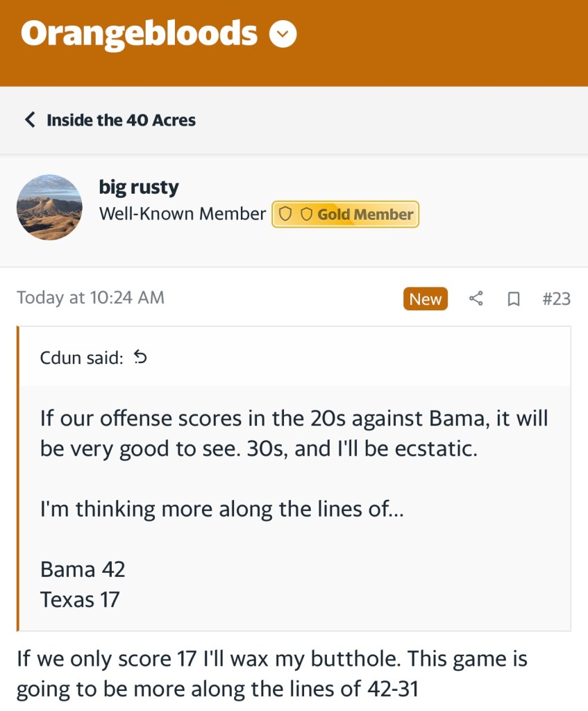Click the Orangebloods site title
This screenshot has width=588, height=711.
point(139,33)
